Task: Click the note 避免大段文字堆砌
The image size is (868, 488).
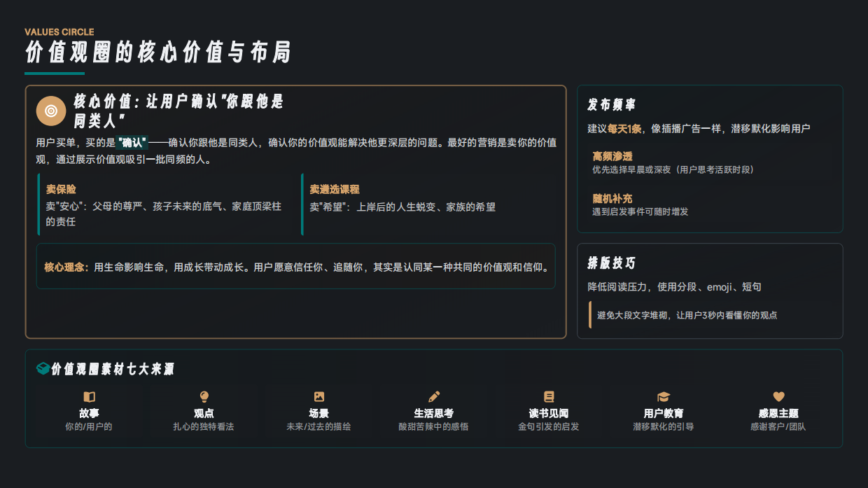Action: click(687, 316)
